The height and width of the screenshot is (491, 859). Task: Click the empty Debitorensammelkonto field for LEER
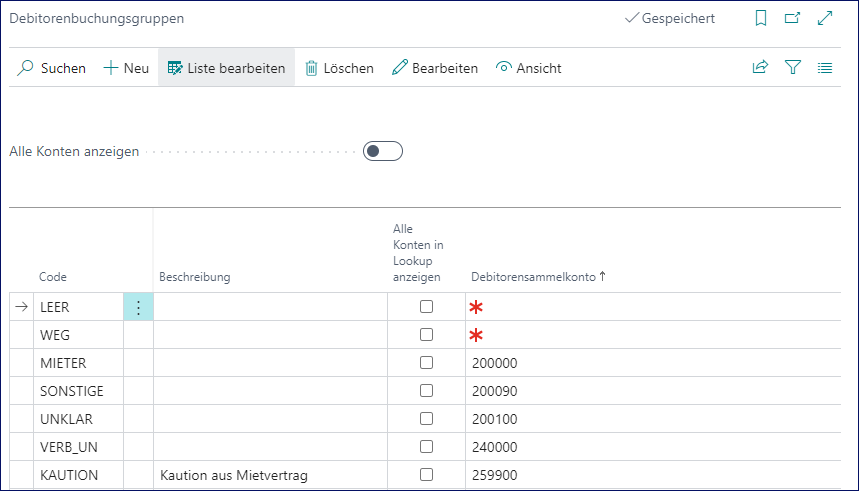point(653,307)
